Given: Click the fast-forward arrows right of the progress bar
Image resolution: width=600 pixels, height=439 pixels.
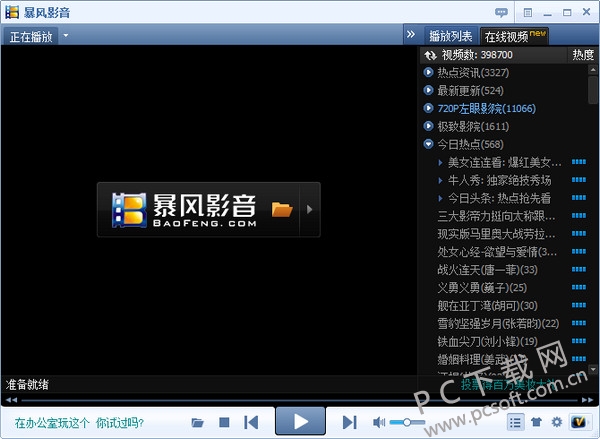Looking at the screenshot, I should click(x=587, y=400).
